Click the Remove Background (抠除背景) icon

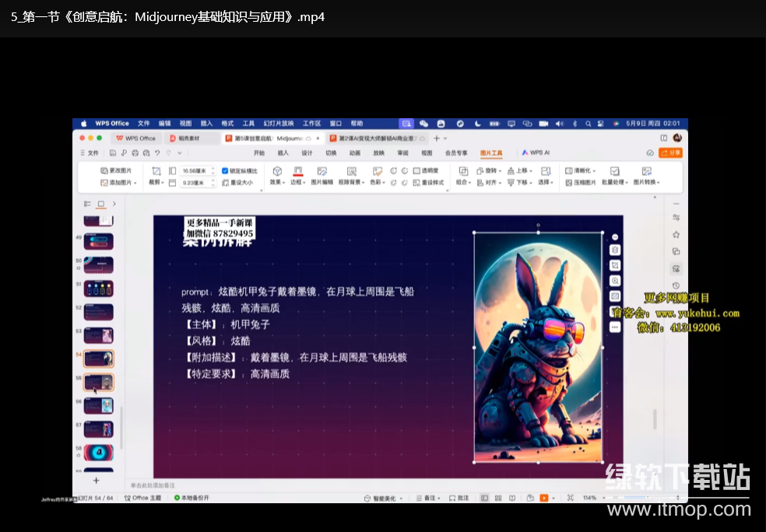coord(351,171)
